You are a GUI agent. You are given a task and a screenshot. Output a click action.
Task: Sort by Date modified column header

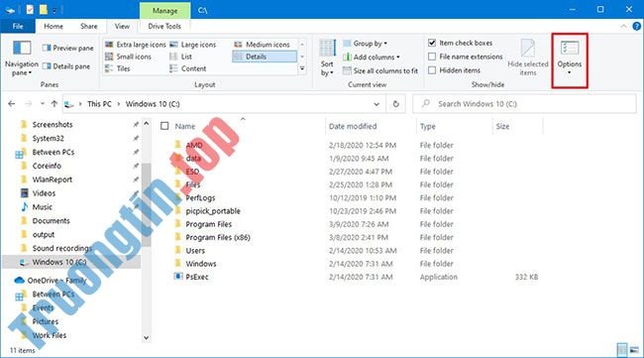[x=353, y=126]
